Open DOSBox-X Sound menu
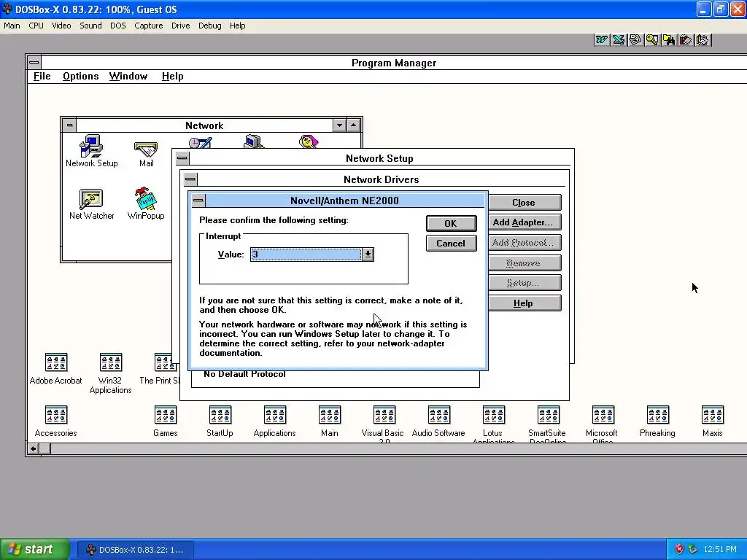Image resolution: width=747 pixels, height=560 pixels. coord(90,26)
